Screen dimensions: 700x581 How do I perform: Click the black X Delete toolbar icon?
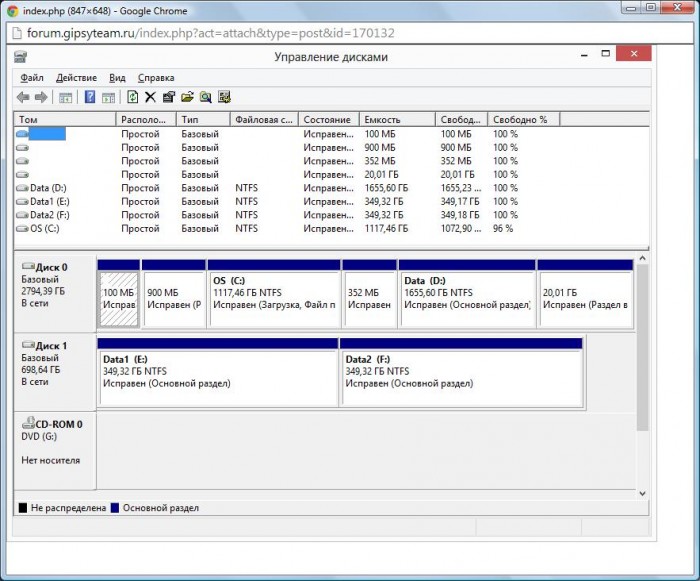pos(150,97)
